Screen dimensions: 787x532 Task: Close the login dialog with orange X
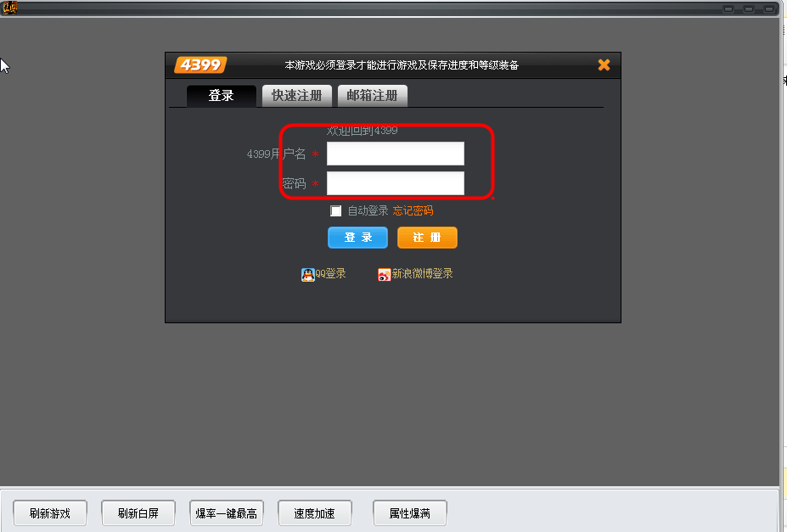(x=604, y=64)
